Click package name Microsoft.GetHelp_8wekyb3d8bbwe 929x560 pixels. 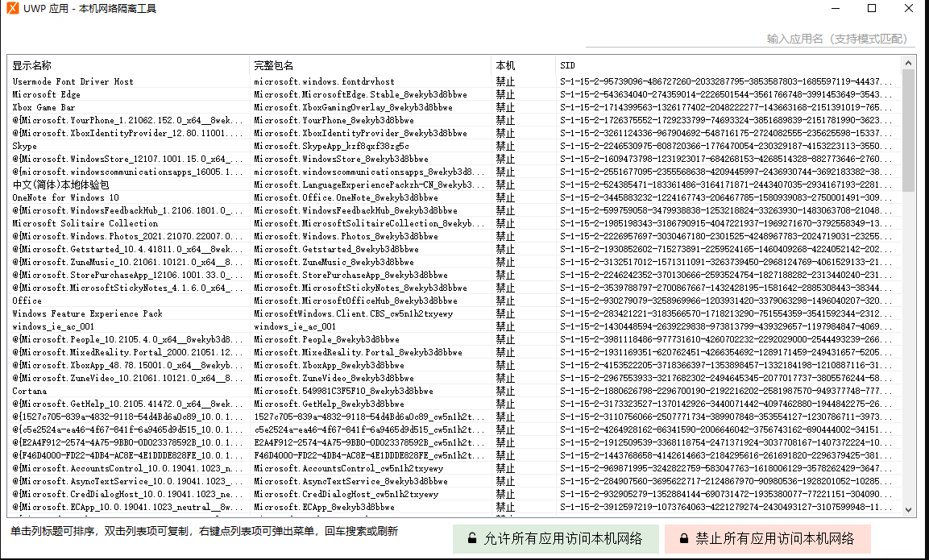coord(329,404)
